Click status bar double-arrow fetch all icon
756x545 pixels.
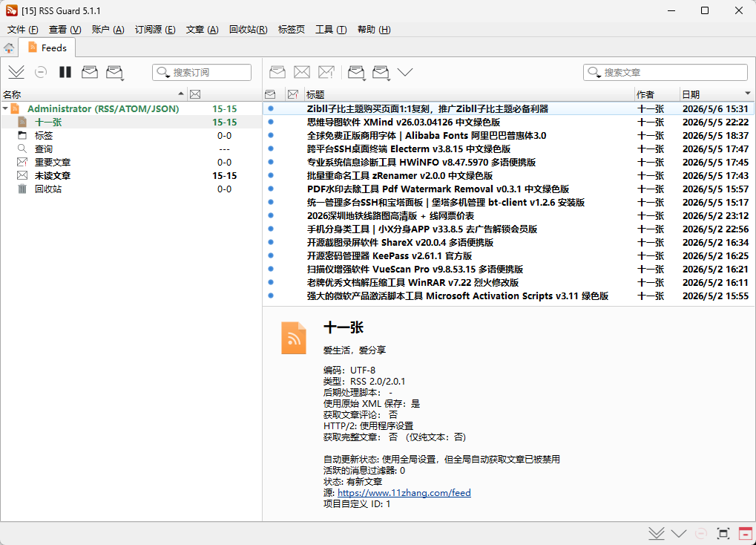pos(656,533)
